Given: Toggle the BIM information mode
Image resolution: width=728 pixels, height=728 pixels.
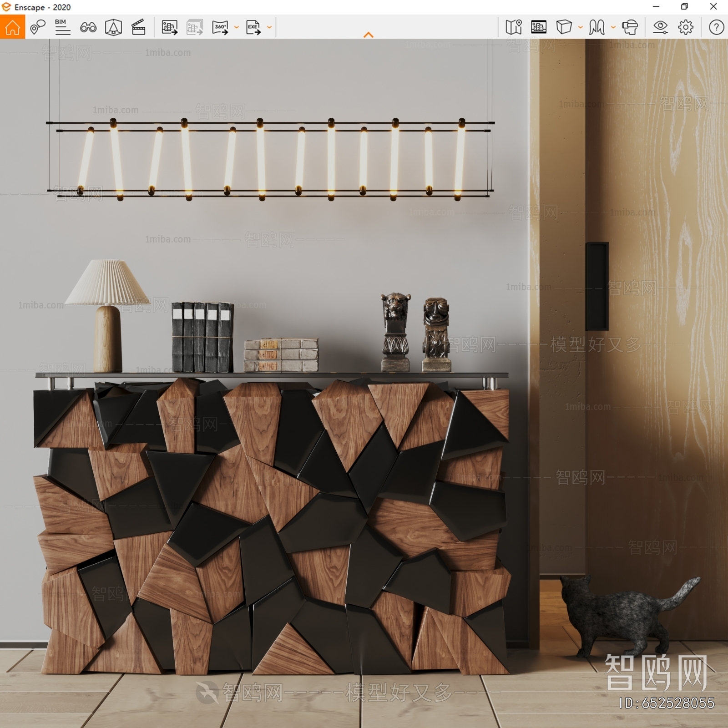Looking at the screenshot, I should pyautogui.click(x=62, y=27).
